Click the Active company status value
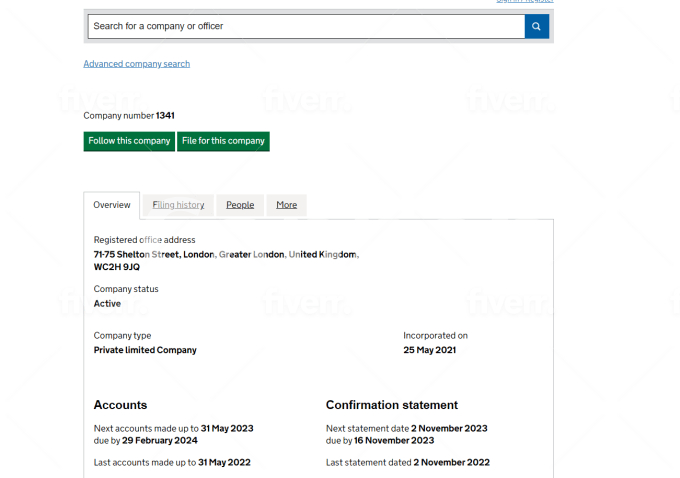The image size is (680, 478). point(107,303)
